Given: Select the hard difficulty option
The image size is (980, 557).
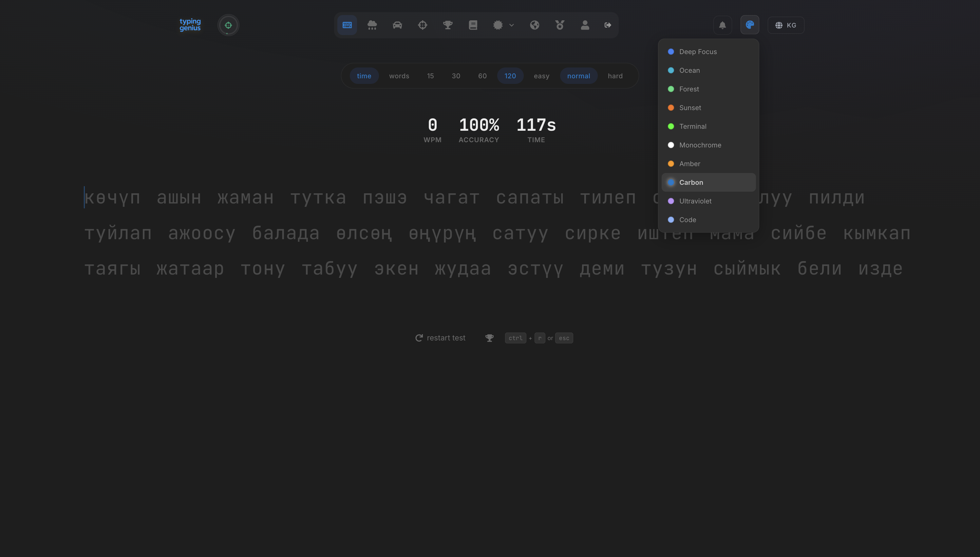Looking at the screenshot, I should point(615,76).
